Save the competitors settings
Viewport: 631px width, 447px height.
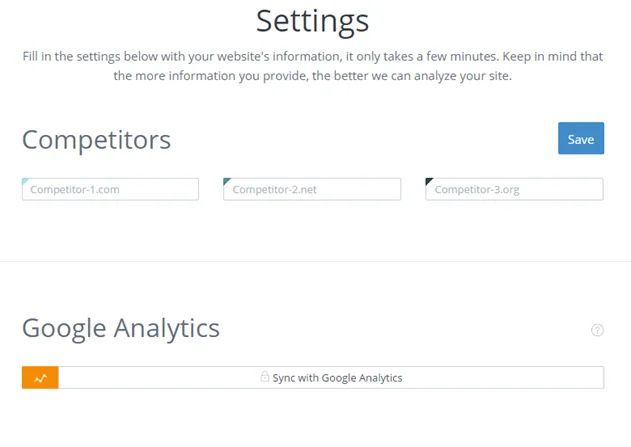tap(581, 138)
